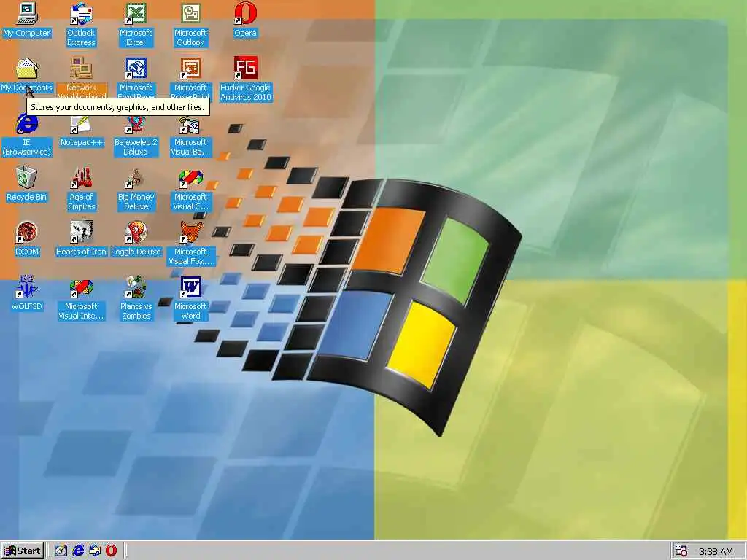Launch Outlook Express from the Quick Launch bar

[x=94, y=551]
